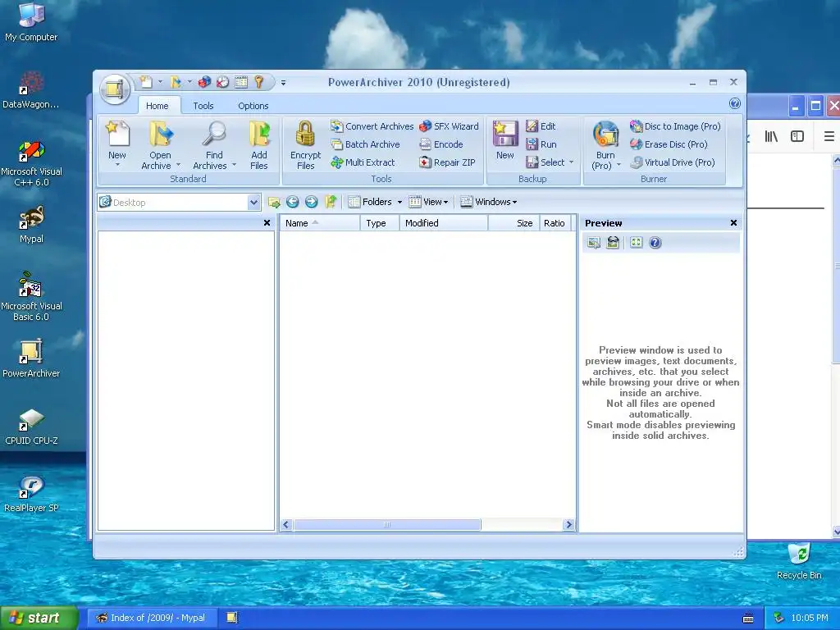Open the Windows start button

point(39,618)
